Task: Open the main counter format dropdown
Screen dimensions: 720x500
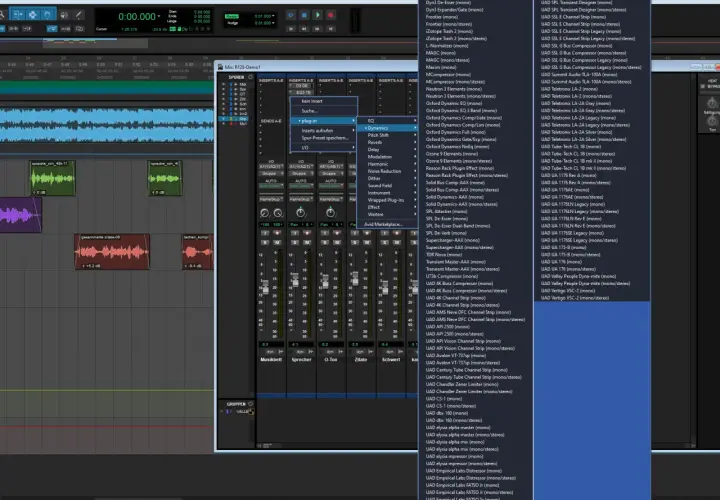Action: point(159,17)
